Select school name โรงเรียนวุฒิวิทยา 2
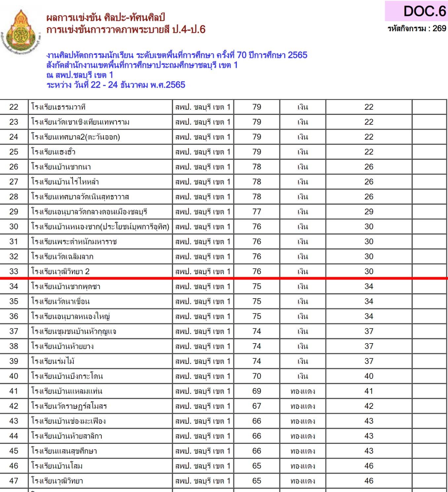This screenshot has width=448, height=492. (60, 272)
